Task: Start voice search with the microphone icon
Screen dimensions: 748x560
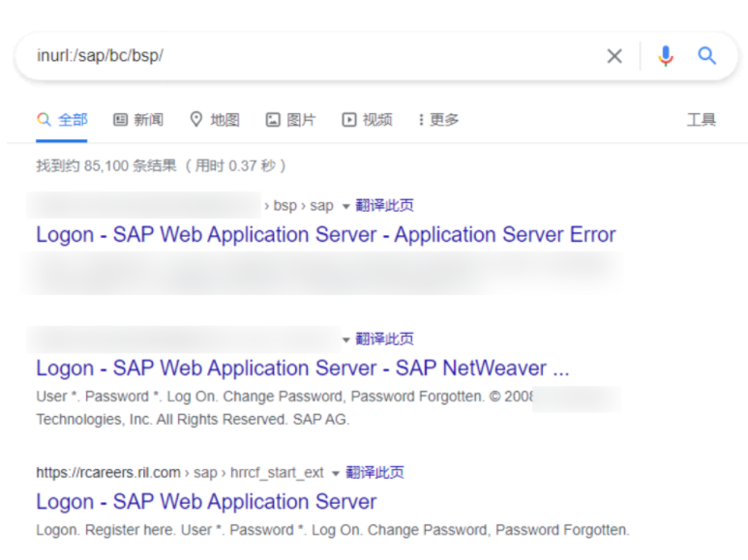Action: pos(665,56)
